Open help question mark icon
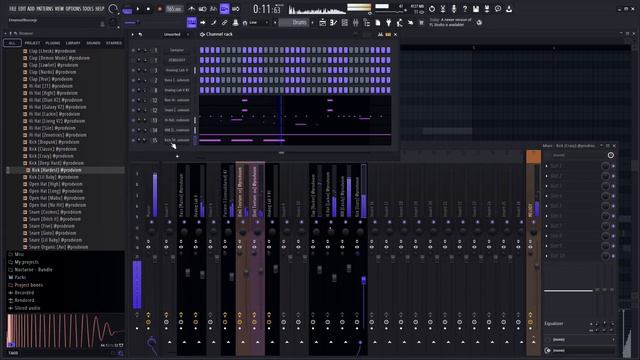The height and width of the screenshot is (360, 640). tap(465, 9)
